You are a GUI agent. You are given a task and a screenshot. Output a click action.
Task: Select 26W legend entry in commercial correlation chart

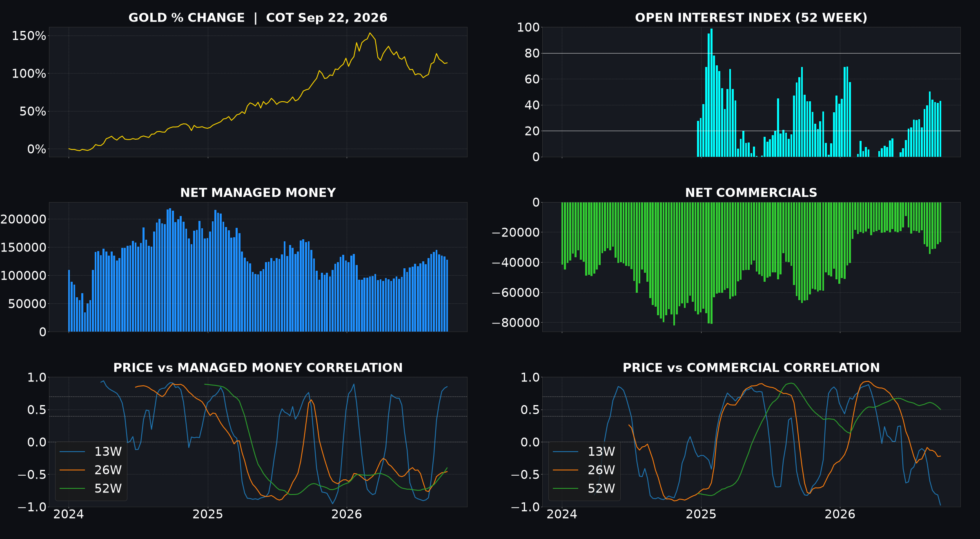(x=584, y=470)
